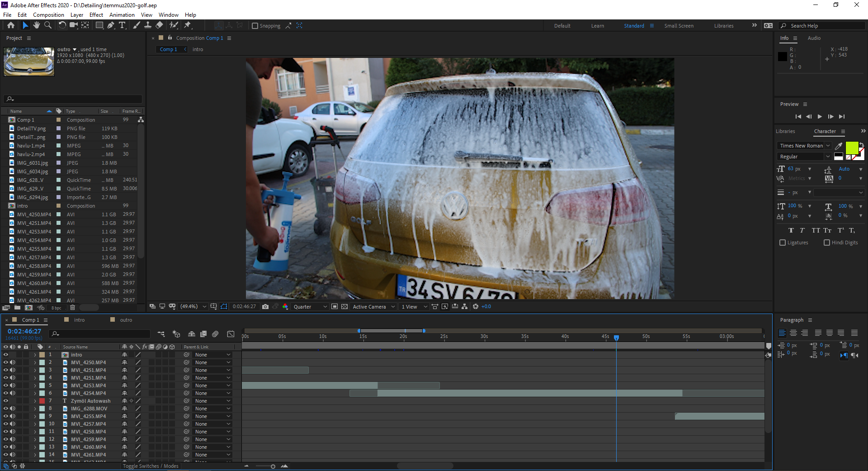Take a snapshot with the camera icon
The image size is (868, 471).
pos(265,306)
